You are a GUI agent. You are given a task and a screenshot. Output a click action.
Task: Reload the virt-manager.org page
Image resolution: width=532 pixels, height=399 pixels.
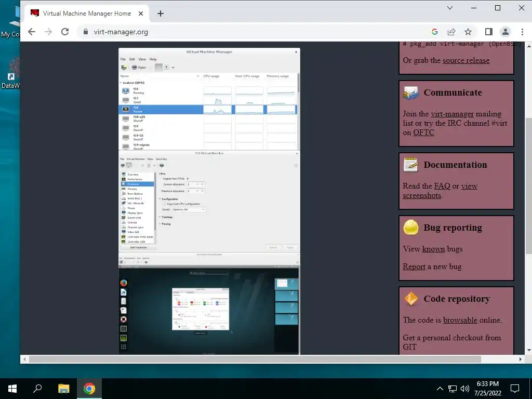65,32
